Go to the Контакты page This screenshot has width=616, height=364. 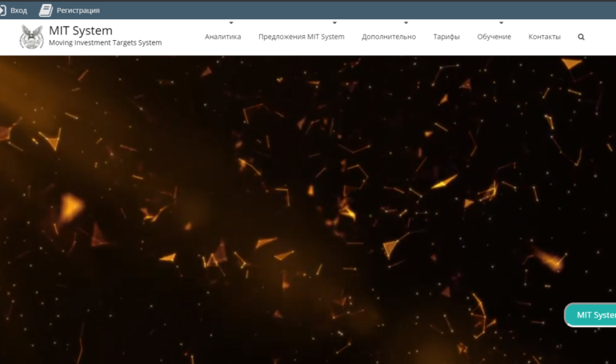[x=544, y=37]
